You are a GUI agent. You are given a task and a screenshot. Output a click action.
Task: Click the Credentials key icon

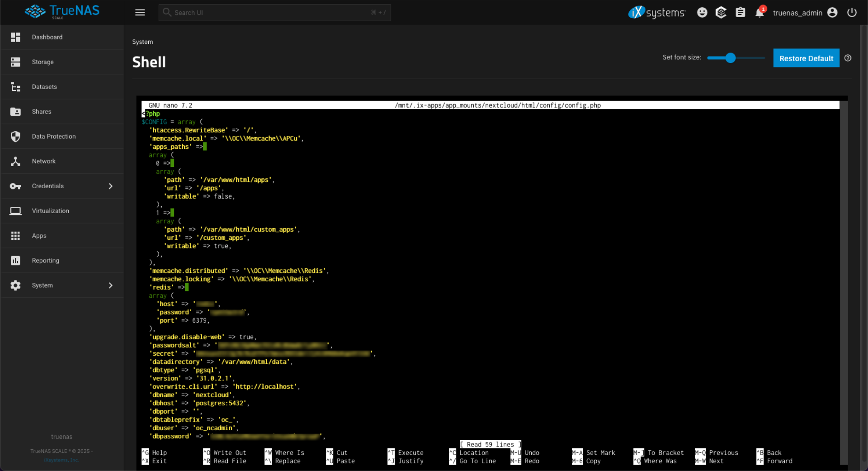[15, 186]
